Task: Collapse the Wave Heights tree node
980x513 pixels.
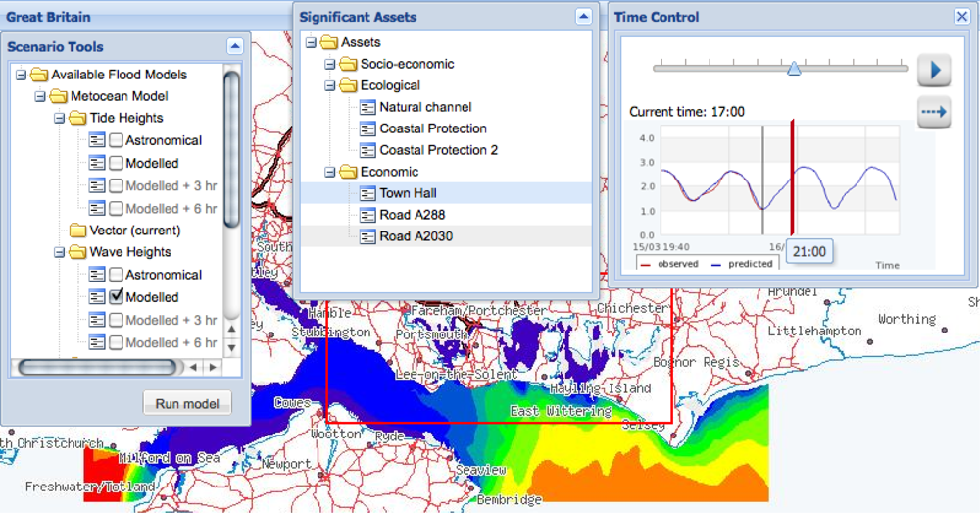Action: (x=59, y=252)
